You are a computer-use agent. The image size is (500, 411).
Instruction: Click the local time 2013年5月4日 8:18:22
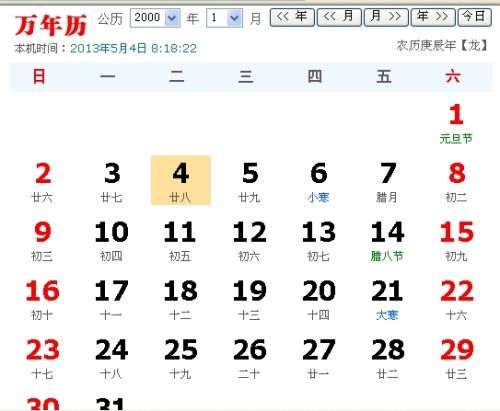tap(133, 48)
